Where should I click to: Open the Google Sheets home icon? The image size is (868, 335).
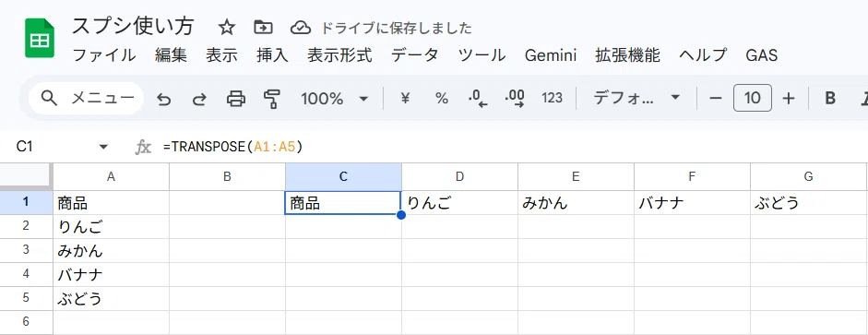click(x=40, y=38)
